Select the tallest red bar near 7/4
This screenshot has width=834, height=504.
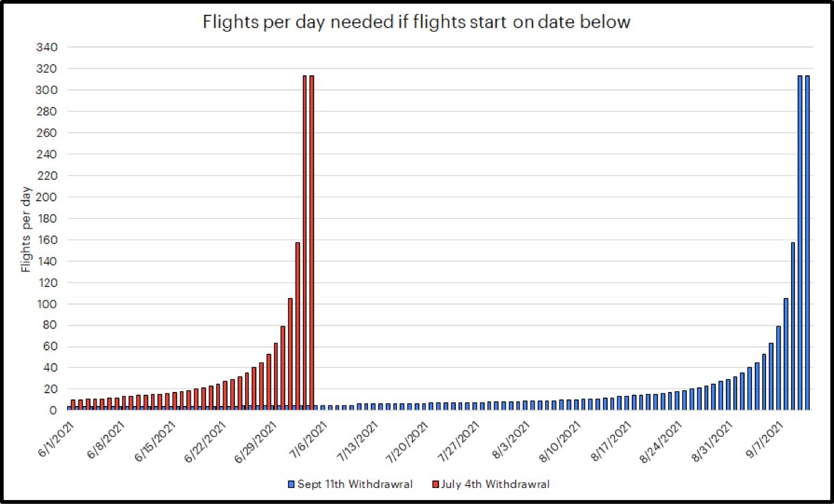pos(312,242)
